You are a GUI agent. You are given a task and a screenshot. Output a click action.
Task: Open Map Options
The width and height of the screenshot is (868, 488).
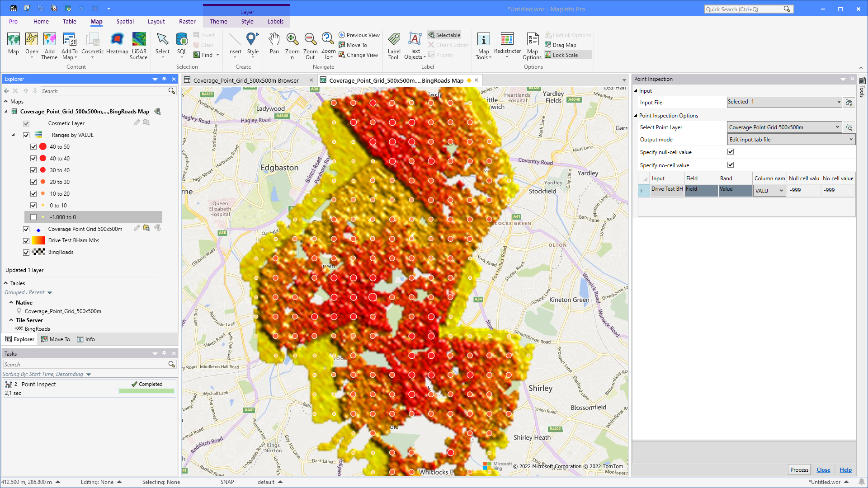click(532, 46)
